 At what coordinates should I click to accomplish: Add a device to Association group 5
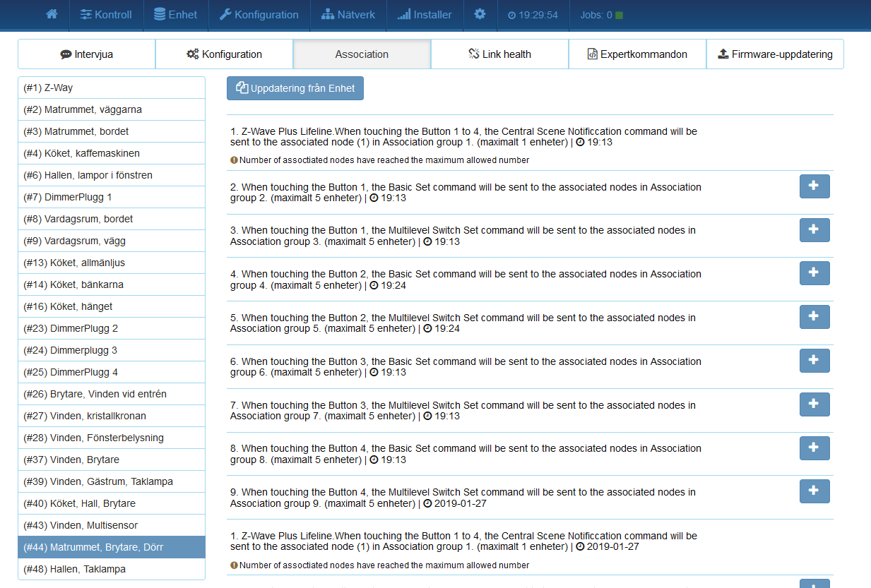(x=814, y=316)
